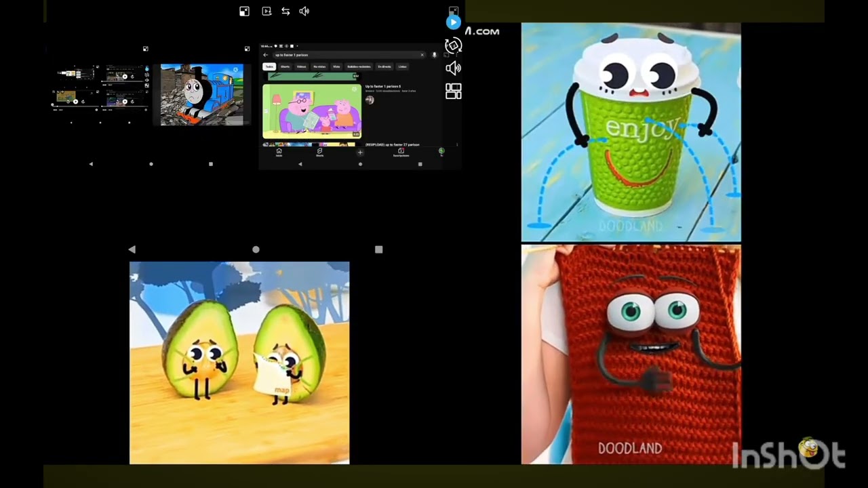Tap the swap arrows icon in top toolbar
The width and height of the screenshot is (868, 488).
(285, 12)
